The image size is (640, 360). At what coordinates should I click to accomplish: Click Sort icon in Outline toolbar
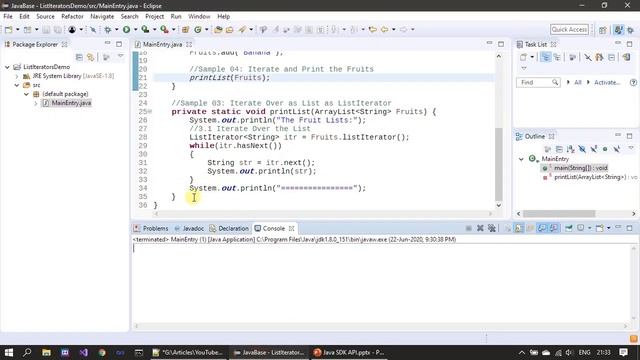(x=571, y=149)
